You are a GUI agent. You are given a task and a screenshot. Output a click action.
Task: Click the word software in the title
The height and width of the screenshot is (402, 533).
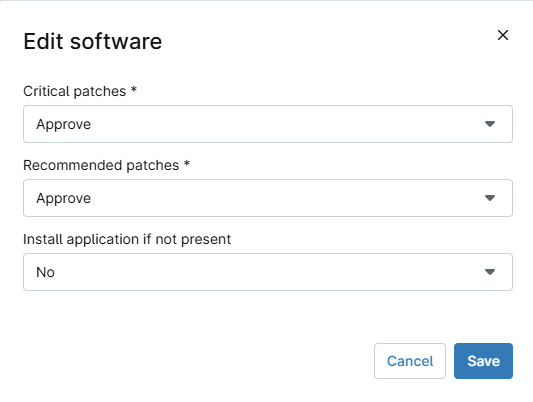coord(116,41)
